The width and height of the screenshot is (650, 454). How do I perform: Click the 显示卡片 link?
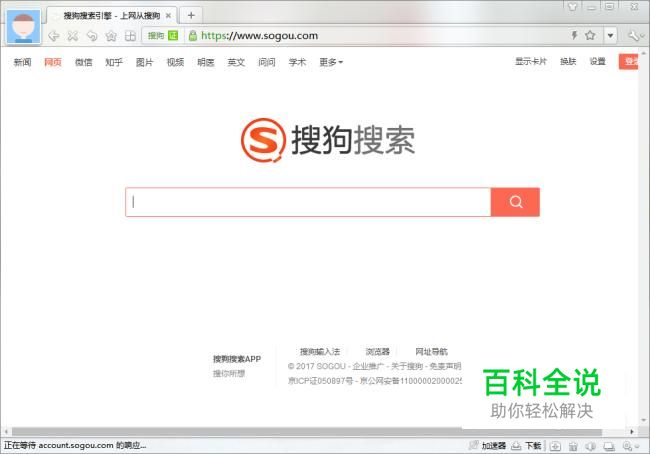[x=531, y=61]
